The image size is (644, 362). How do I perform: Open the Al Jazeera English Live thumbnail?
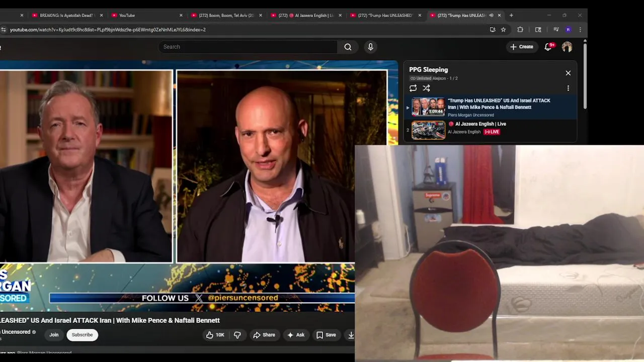point(428,130)
